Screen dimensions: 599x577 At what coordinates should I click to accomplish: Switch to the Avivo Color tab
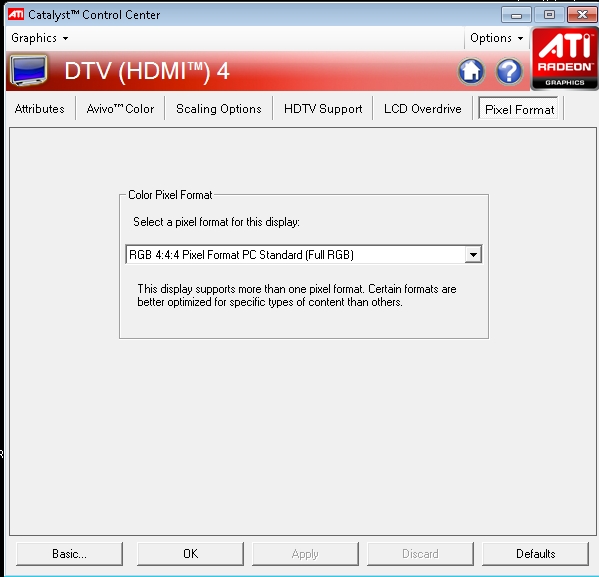(120, 109)
